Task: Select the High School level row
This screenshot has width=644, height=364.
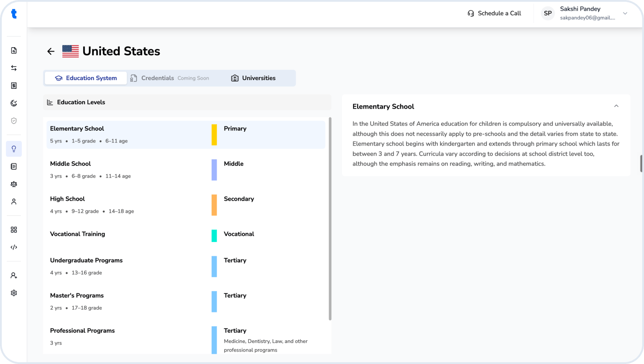Action: (186, 205)
